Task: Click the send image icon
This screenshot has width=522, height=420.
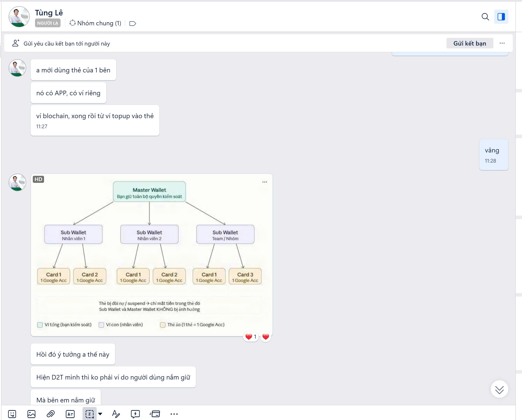Action: pos(31,414)
